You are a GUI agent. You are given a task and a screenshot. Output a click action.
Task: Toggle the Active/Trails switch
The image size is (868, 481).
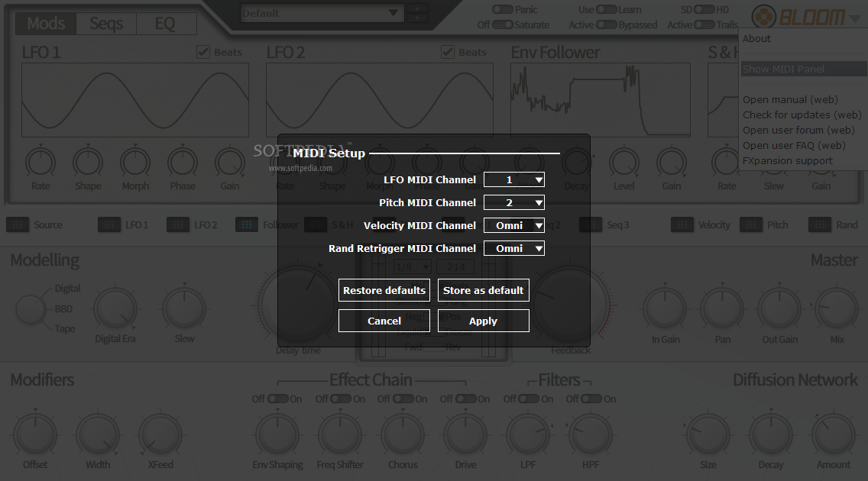[704, 25]
